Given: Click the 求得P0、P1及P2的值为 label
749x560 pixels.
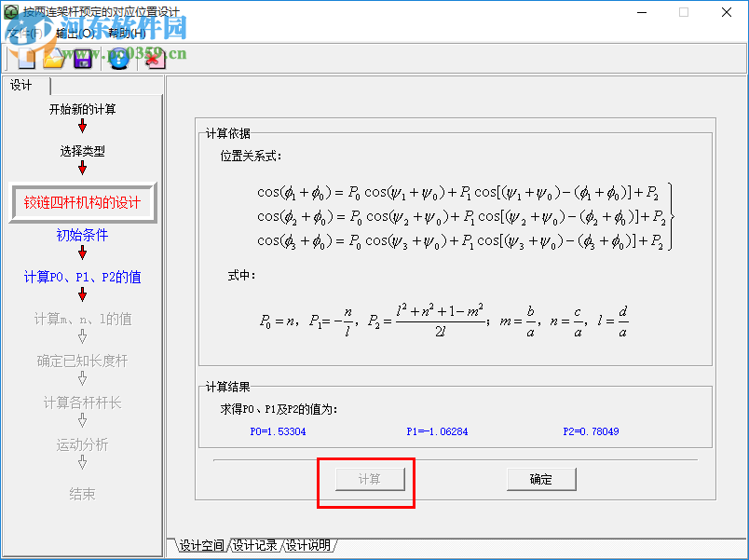Looking at the screenshot, I should [x=279, y=409].
